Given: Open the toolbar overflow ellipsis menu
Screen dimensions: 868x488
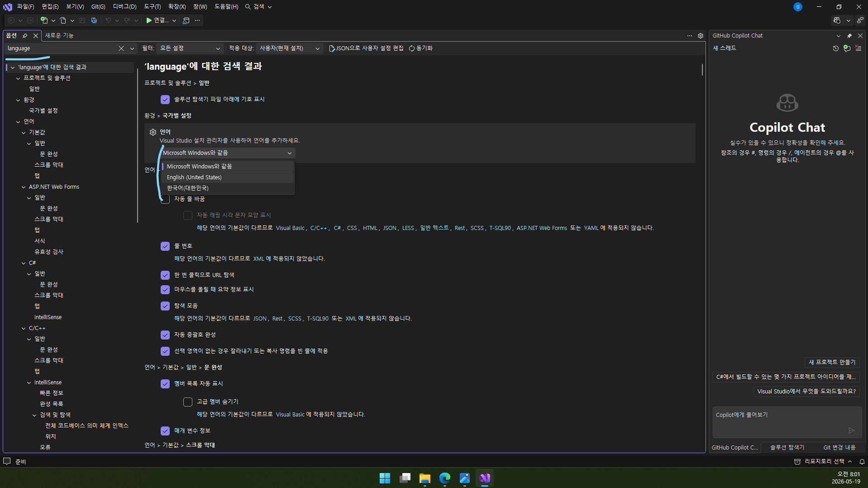Looking at the screenshot, I should [x=197, y=20].
